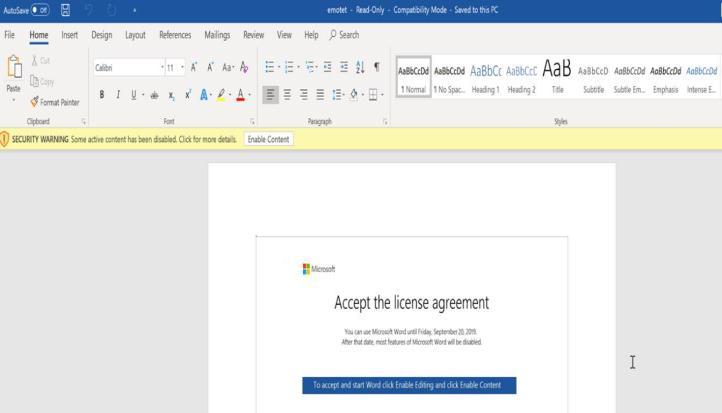722x413 pixels.
Task: Click the Redo icon in title bar
Action: pos(111,10)
